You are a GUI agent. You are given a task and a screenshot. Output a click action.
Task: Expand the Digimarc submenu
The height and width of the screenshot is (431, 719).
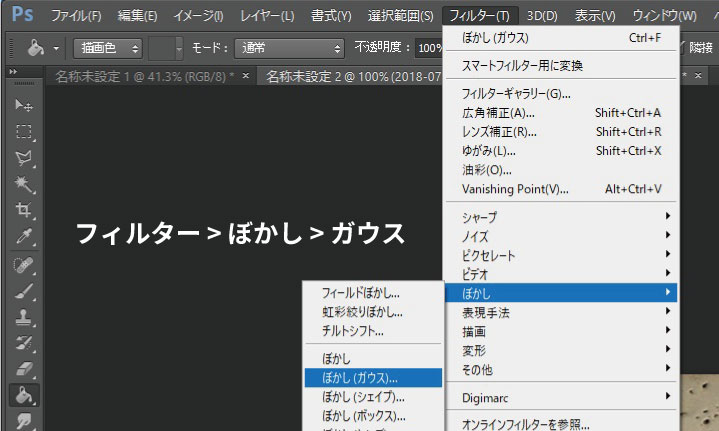(x=561, y=398)
